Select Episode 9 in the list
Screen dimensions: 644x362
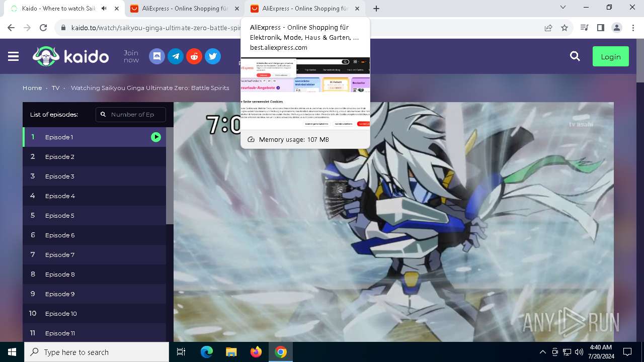[94, 294]
